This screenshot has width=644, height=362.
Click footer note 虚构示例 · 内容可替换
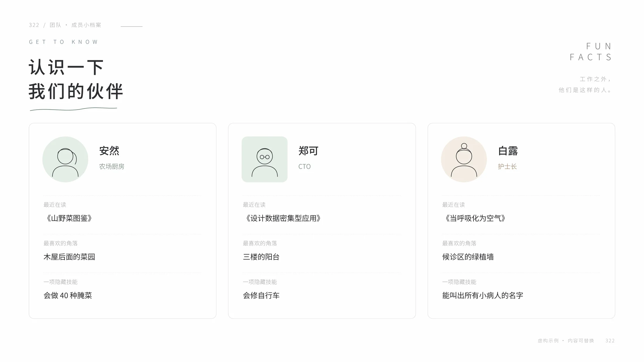click(566, 341)
